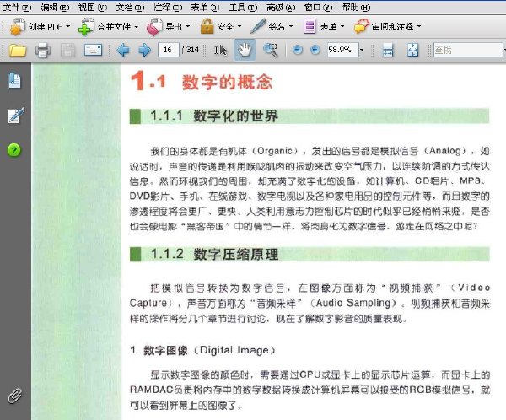Image resolution: width=506 pixels, height=420 pixels.
Task: Click the subheading 数字图像 (Digital Image)
Action: [x=210, y=350]
